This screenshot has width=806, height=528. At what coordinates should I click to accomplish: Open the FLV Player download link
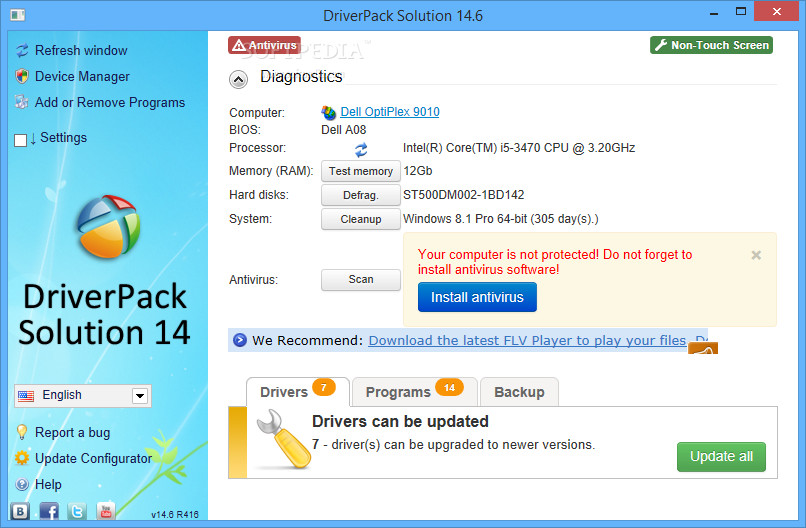pos(527,340)
